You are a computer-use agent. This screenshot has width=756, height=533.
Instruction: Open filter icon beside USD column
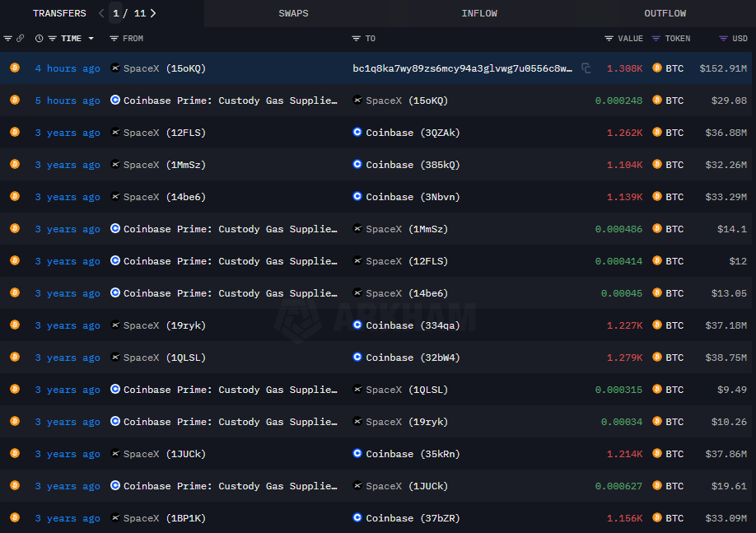pyautogui.click(x=723, y=38)
